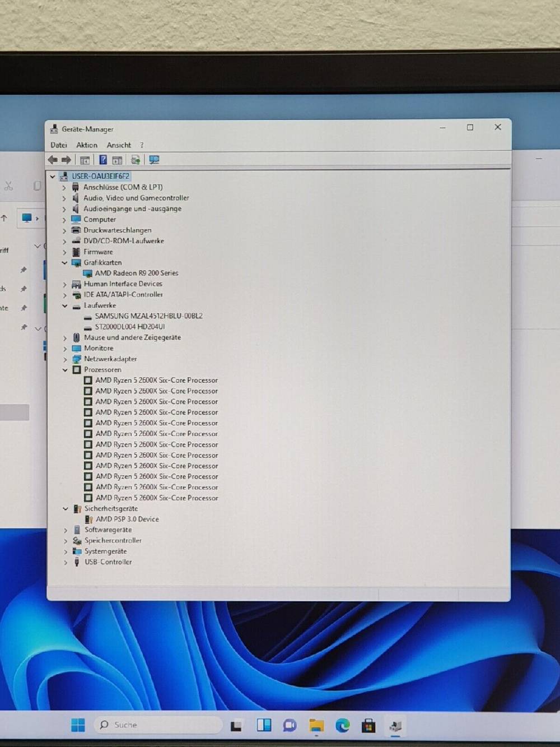Launch Microsoft Edge from the taskbar

343,726
